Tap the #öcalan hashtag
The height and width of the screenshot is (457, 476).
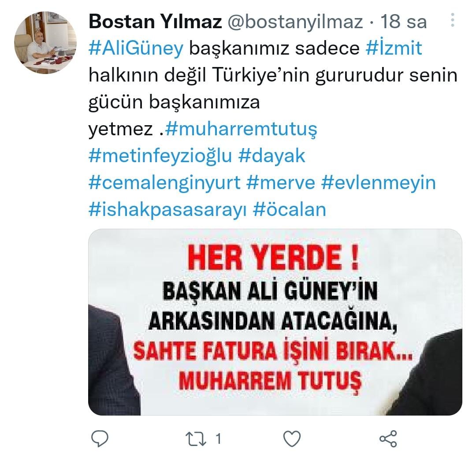pos(289,209)
